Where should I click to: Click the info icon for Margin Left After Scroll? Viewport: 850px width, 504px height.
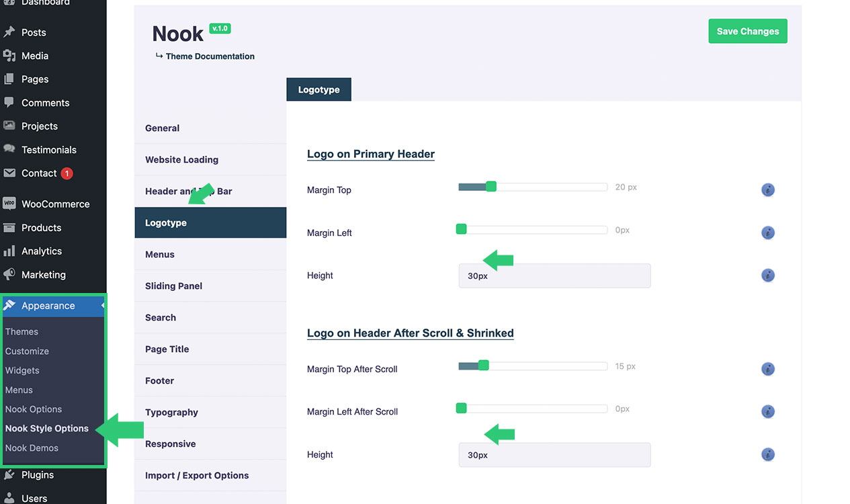point(768,412)
